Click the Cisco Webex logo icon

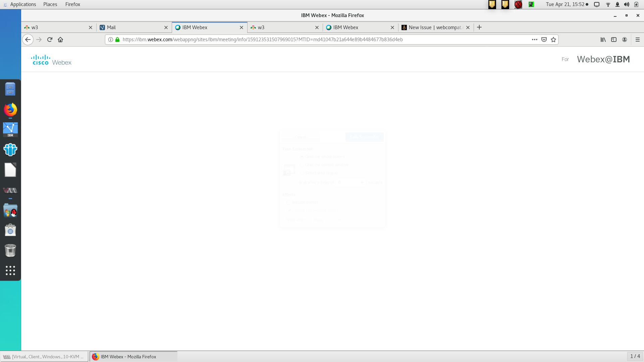[x=50, y=59]
